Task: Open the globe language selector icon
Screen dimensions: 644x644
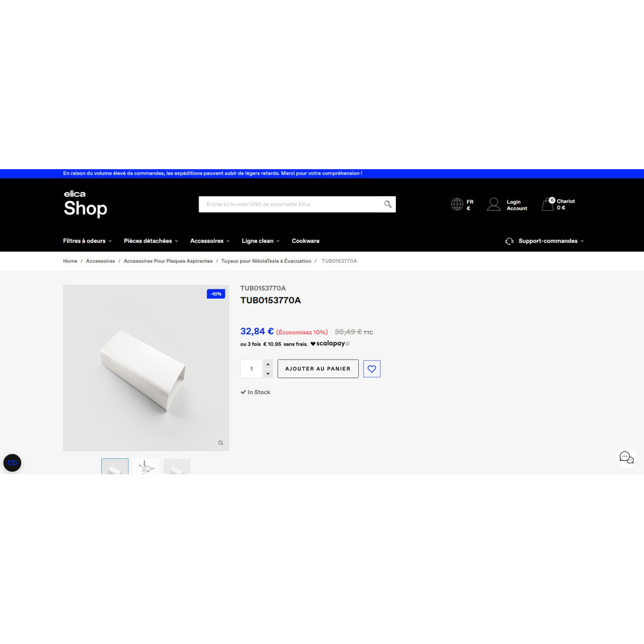Action: click(x=457, y=204)
